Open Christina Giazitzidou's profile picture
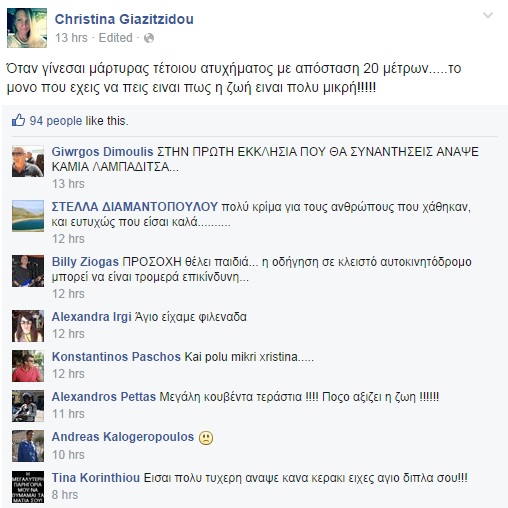This screenshot has height=508, width=508. pos(27,28)
